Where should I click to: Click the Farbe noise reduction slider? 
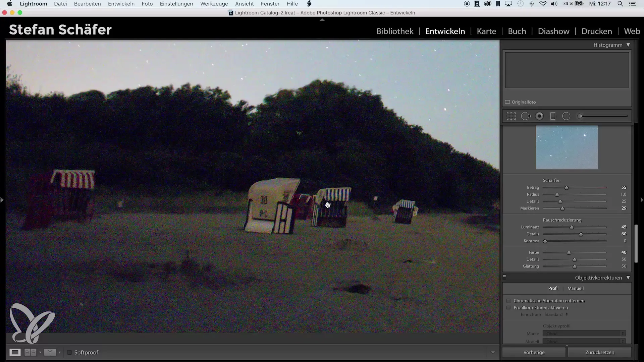coord(575,252)
